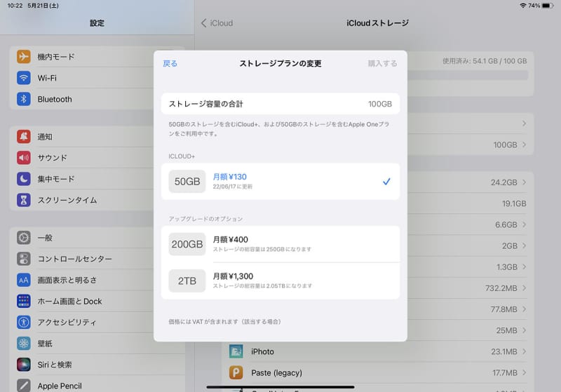Viewport: 561px width, 392px height.
Task: Select the 2TB 月額¥1,300 upgrade plan
Action: 280,281
